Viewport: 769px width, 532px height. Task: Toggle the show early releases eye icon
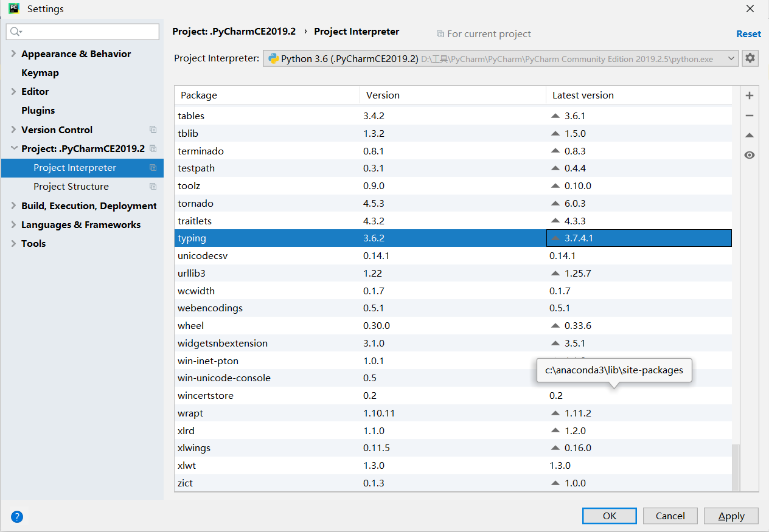[750, 155]
